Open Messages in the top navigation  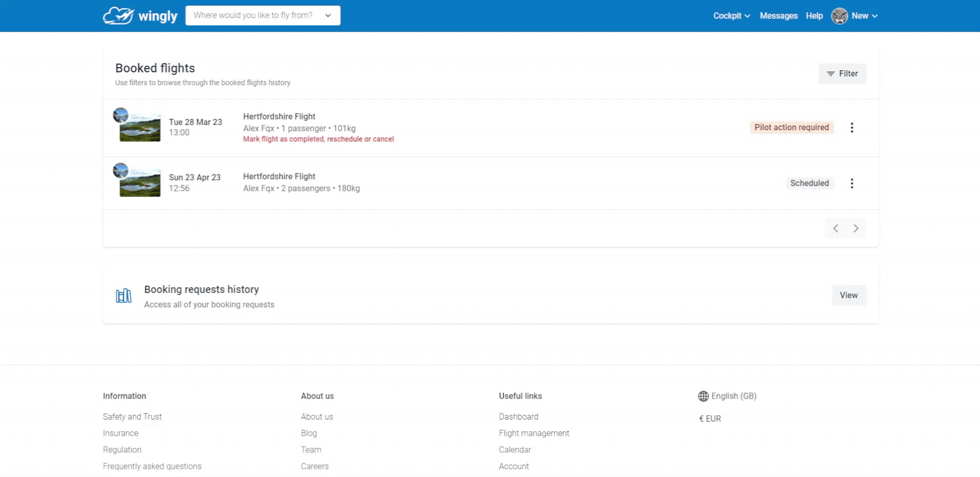tap(779, 16)
